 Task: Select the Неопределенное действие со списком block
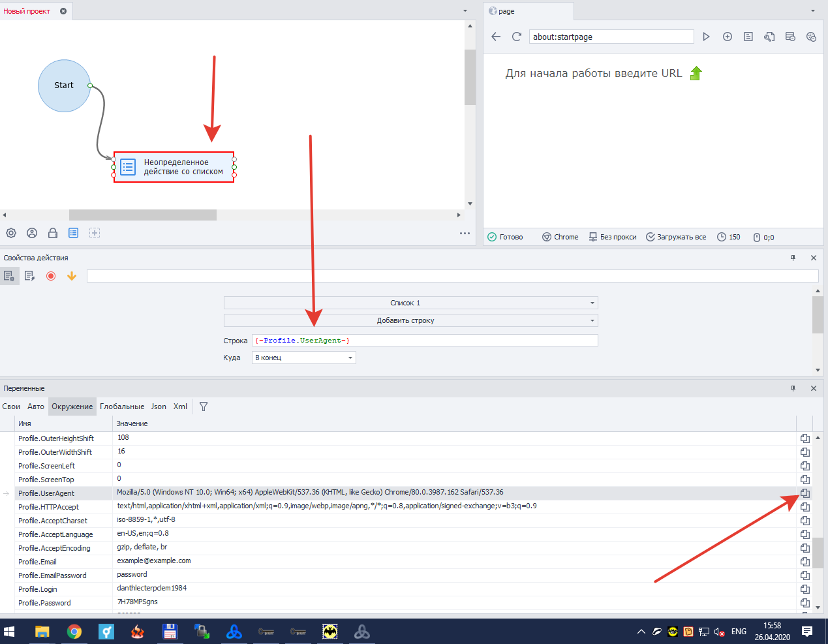pyautogui.click(x=174, y=167)
